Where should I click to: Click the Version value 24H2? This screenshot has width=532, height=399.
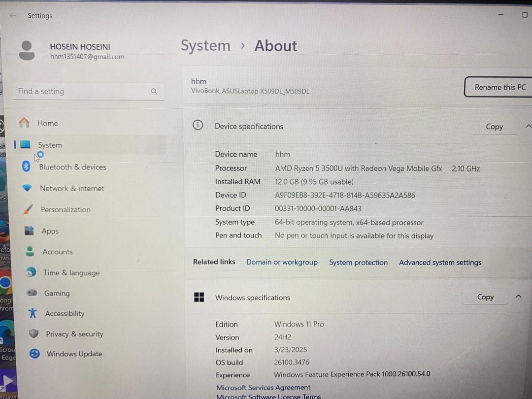[x=283, y=337]
